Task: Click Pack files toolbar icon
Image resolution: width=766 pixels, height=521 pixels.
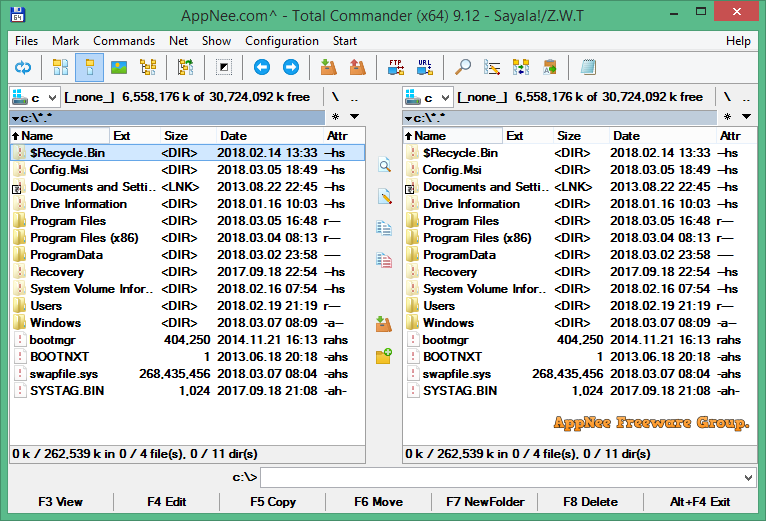Action: 328,67
